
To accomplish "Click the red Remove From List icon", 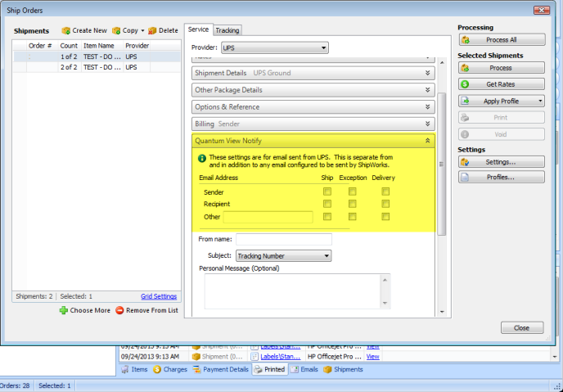I will 119,310.
